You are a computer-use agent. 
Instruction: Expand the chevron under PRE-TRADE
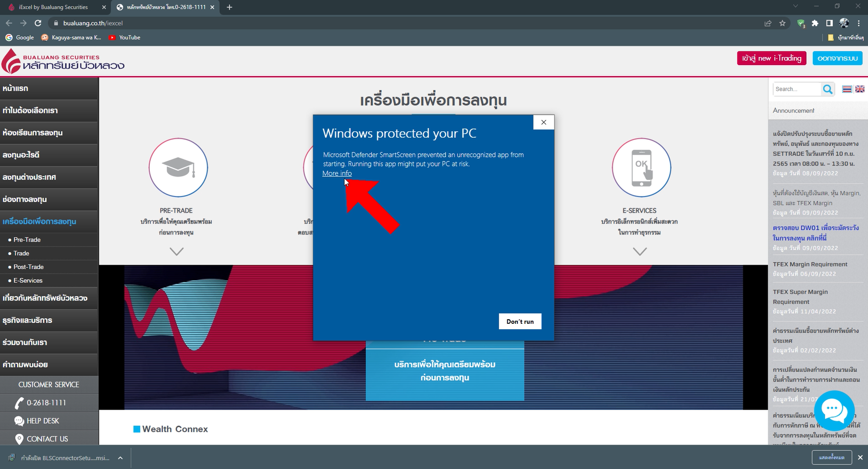click(177, 251)
